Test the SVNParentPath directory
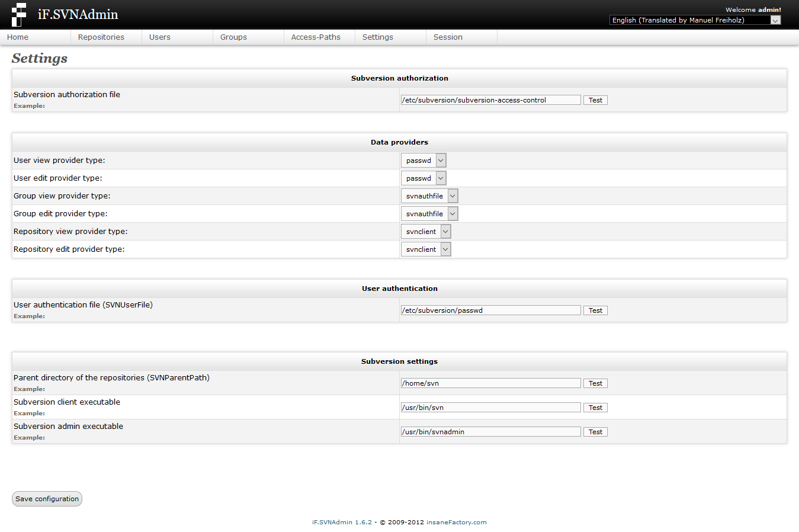Screen dimensions: 799x532 [x=595, y=383]
